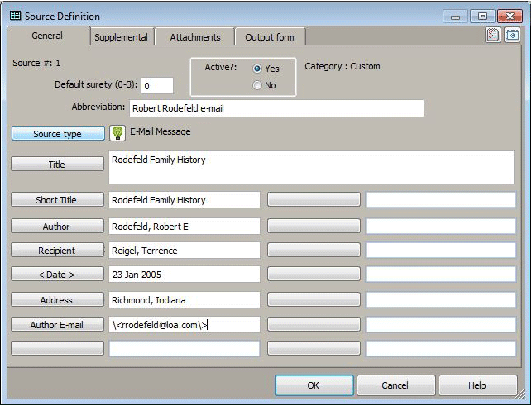The image size is (532, 406).
Task: Click the Recipient element button
Action: (57, 251)
